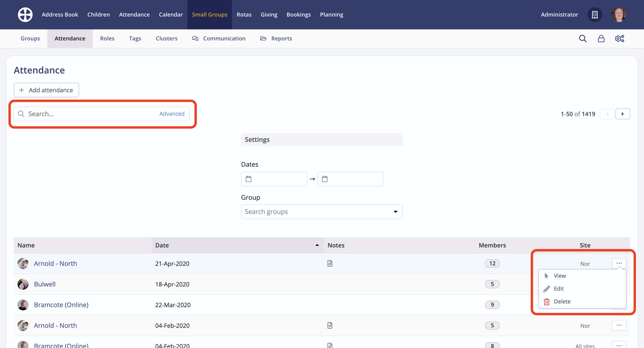Screen dimensions: 644x348
Task: Open notes icon for Arnold - North 21-Apr-2020
Action: [330, 263]
